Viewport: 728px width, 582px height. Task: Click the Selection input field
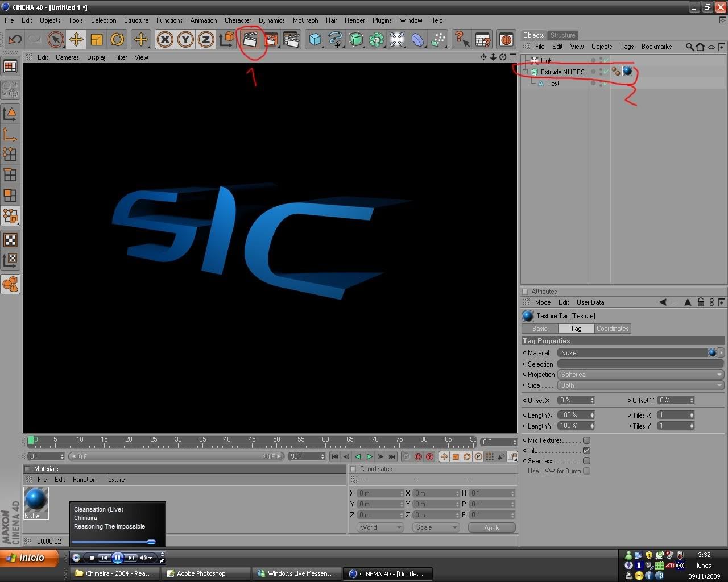coord(640,364)
